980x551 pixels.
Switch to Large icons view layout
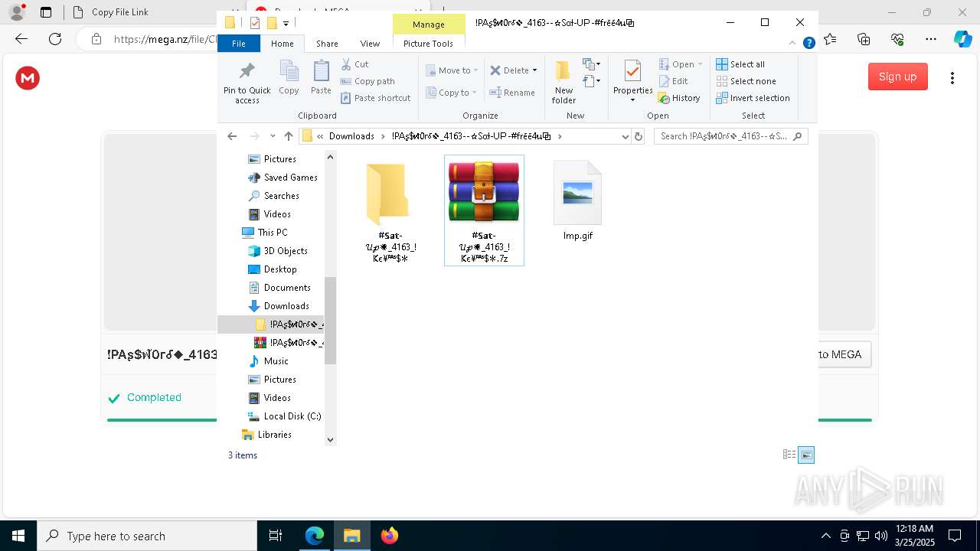click(x=806, y=455)
